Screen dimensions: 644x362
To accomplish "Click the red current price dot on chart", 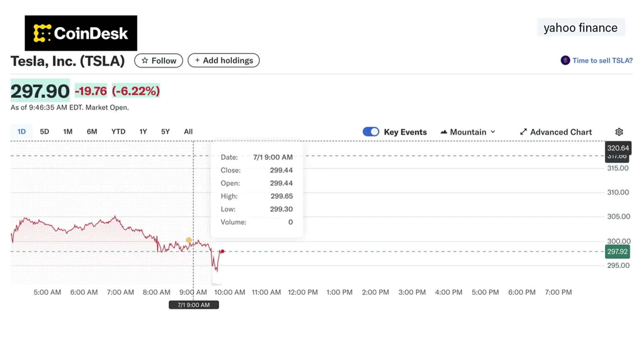I will tap(222, 251).
